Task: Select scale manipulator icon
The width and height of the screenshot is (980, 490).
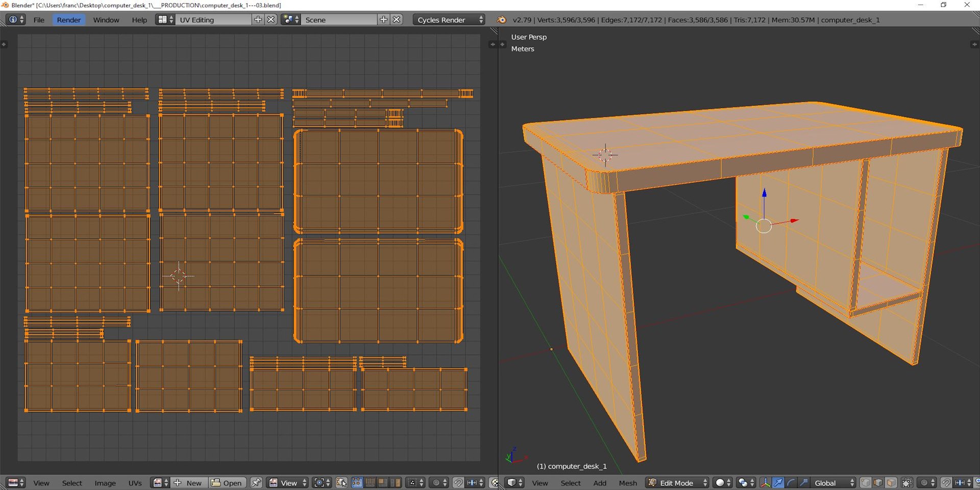Action: click(803, 482)
